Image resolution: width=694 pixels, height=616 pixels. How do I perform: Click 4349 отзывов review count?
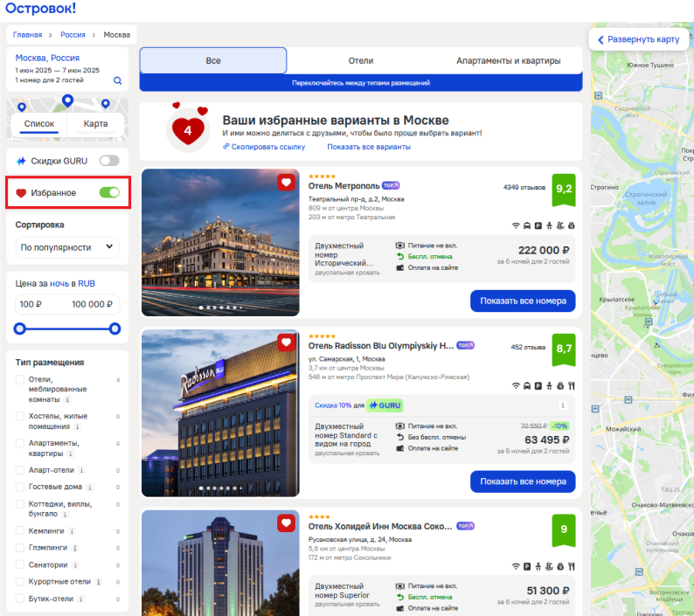(524, 188)
